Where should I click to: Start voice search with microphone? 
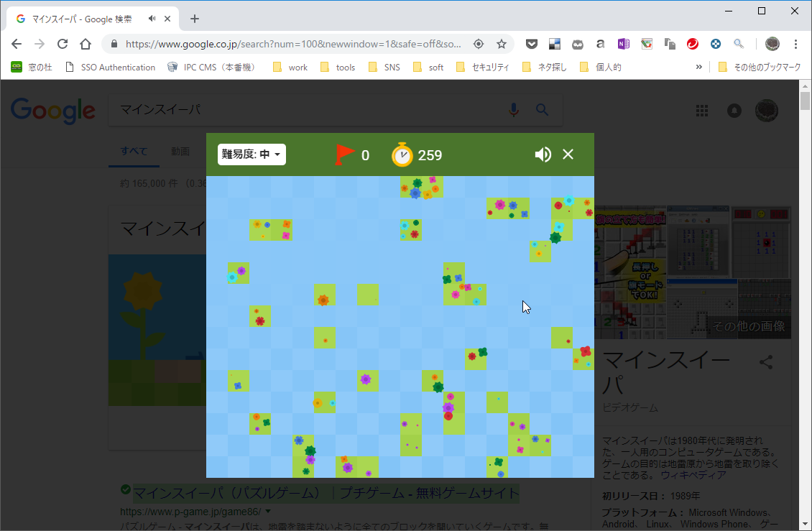point(514,110)
